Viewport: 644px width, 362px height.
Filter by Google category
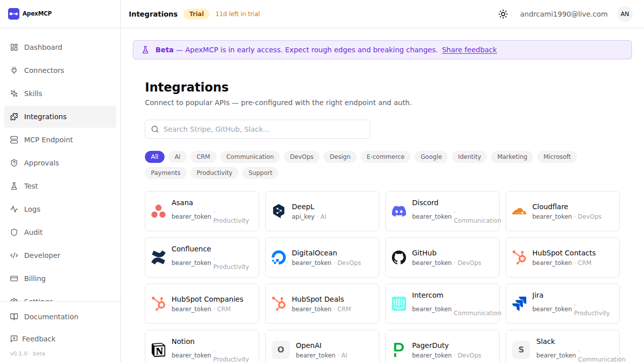tap(431, 157)
